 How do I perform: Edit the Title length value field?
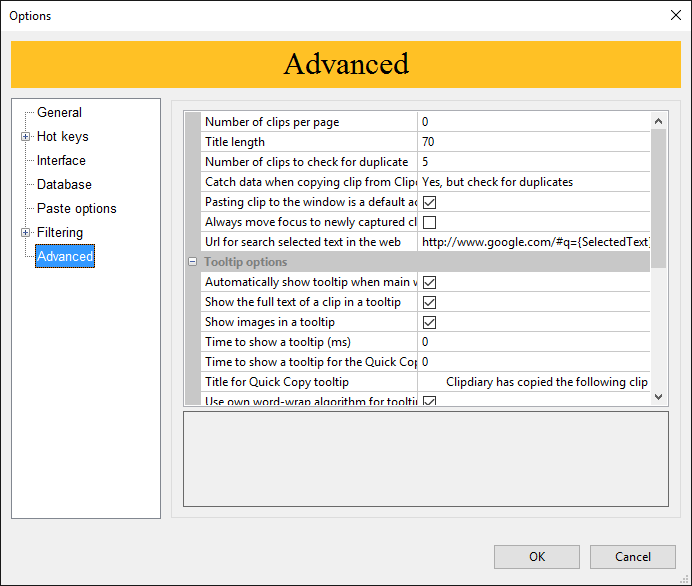[x=534, y=142]
